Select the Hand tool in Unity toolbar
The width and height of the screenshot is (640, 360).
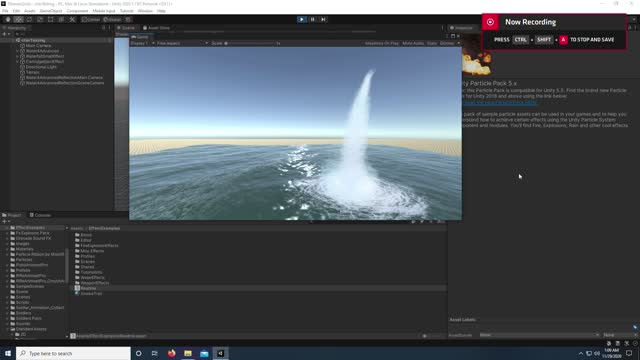8,19
